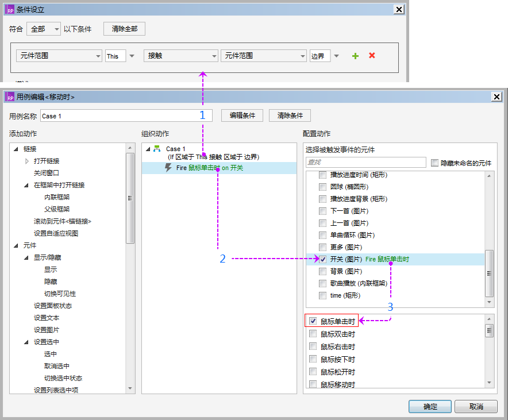Open the 接触 comparison dropdown
The image size is (508, 420).
[180, 56]
